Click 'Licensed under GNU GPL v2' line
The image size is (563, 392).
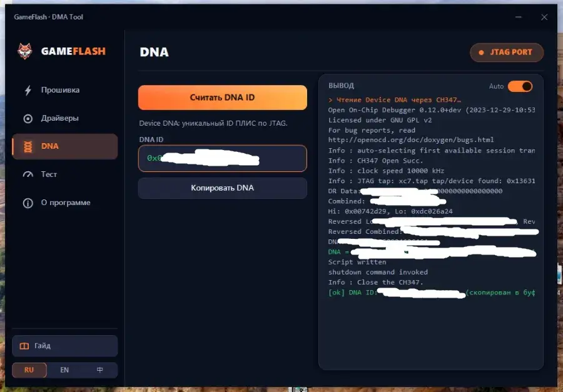pos(380,120)
